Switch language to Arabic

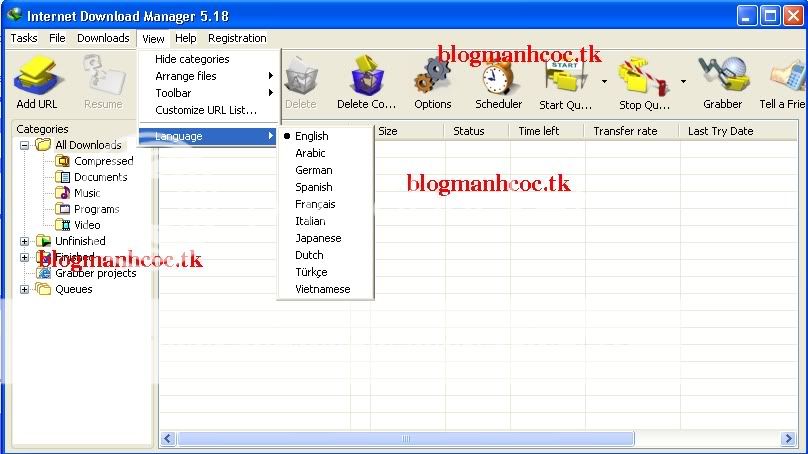coord(325,153)
